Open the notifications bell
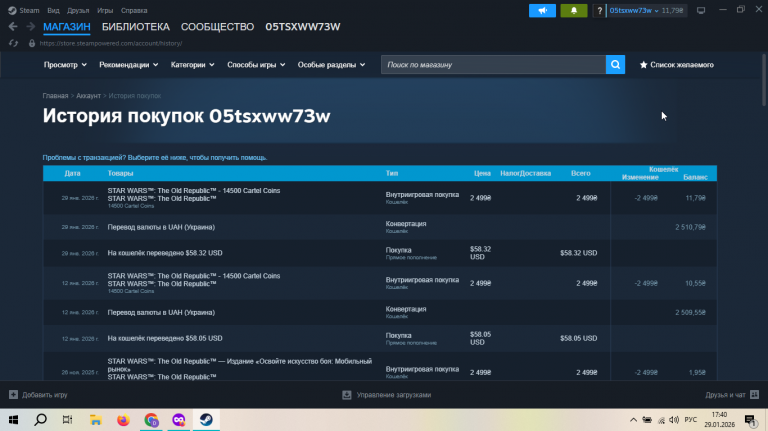This screenshot has height=431, width=768. tap(574, 10)
